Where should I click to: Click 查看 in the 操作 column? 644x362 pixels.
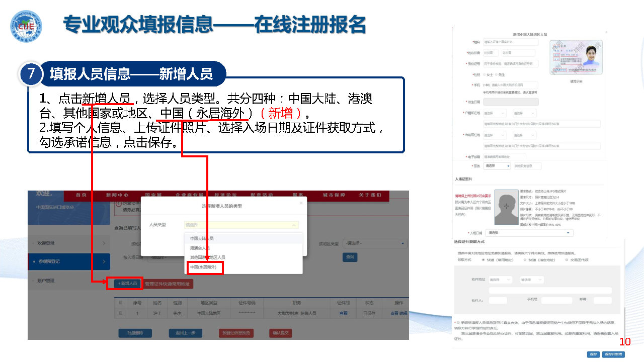click(x=394, y=313)
